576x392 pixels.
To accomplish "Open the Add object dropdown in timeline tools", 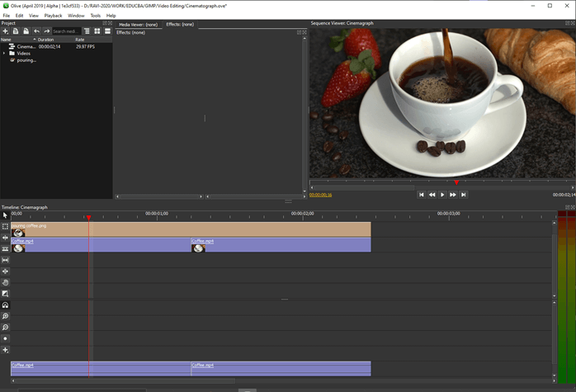I will tap(5, 350).
